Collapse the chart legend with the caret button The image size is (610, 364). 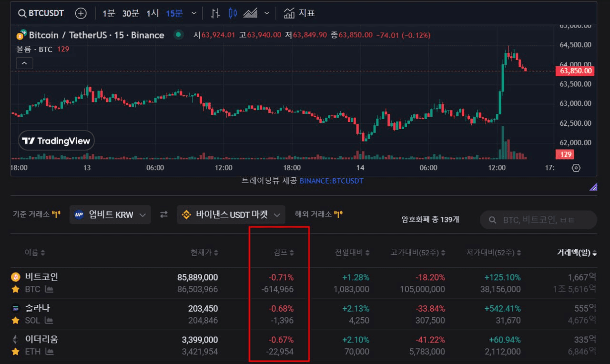point(24,62)
